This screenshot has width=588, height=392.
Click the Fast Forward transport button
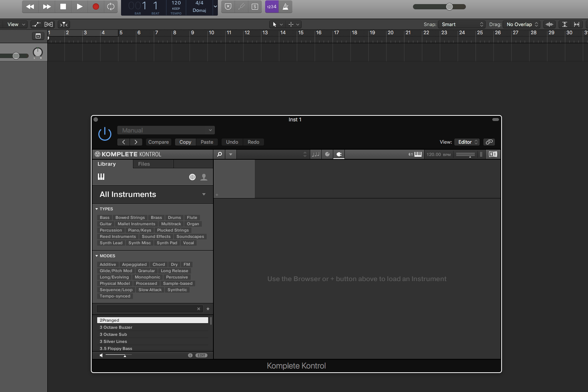pyautogui.click(x=47, y=7)
